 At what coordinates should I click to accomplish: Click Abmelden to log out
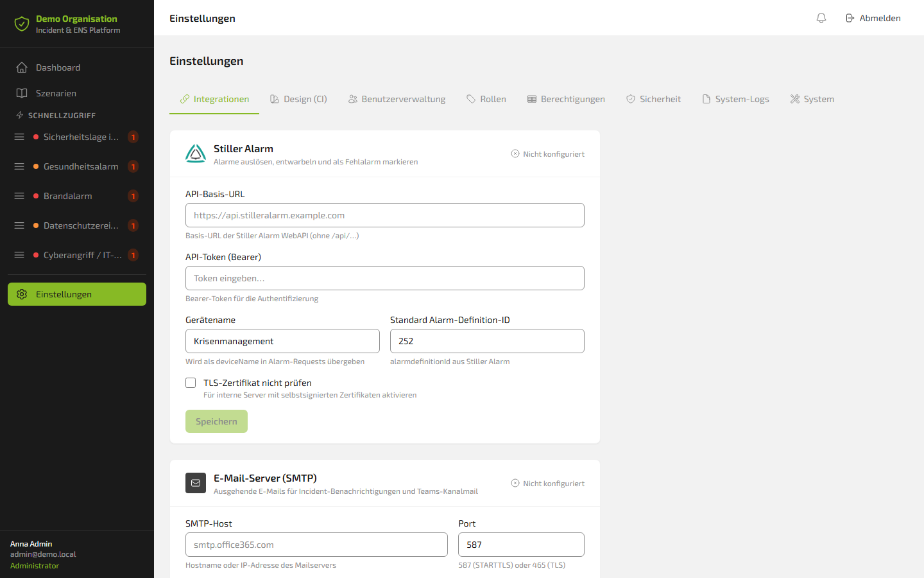pos(873,18)
